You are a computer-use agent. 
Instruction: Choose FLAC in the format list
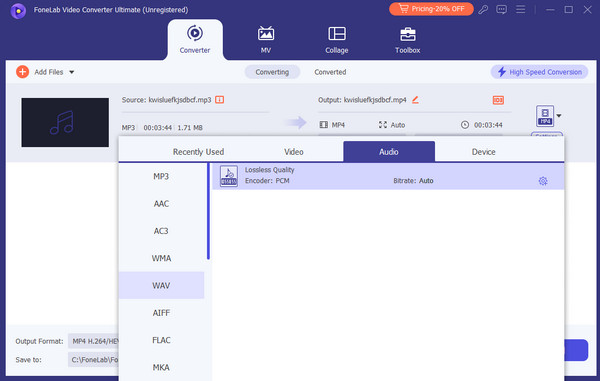[x=161, y=340]
